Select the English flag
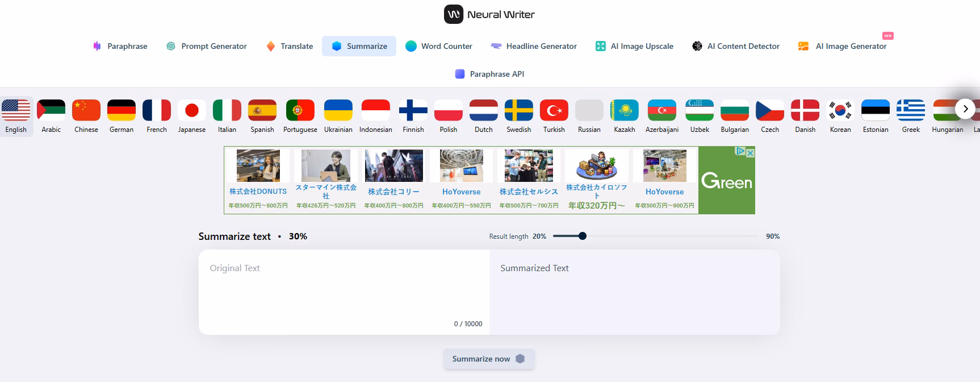 16,110
